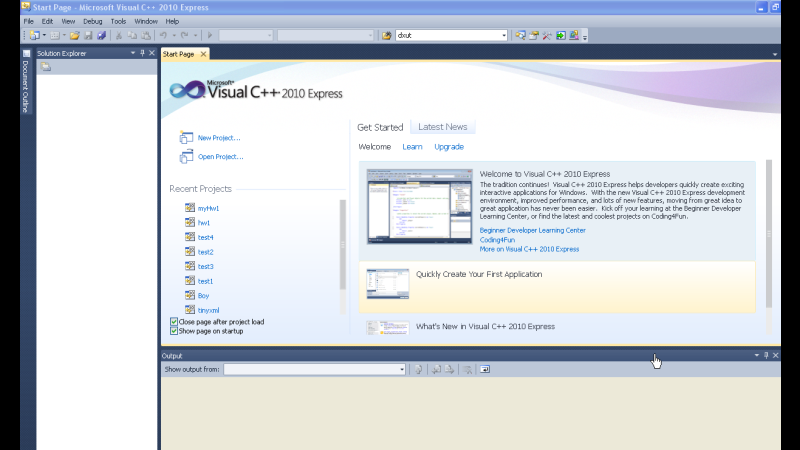Viewport: 800px width, 450px height.
Task: Open the Add New Item dropdown arrow
Action: tap(64, 35)
